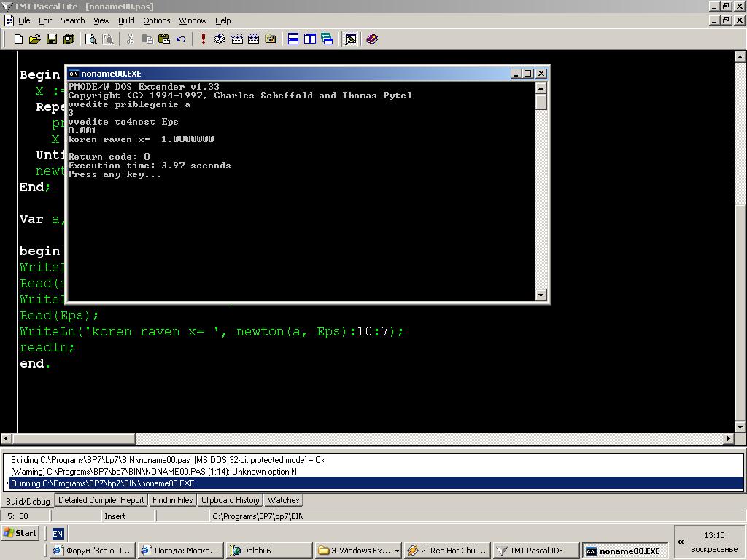Save the file with the floppy disk icon

point(52,39)
